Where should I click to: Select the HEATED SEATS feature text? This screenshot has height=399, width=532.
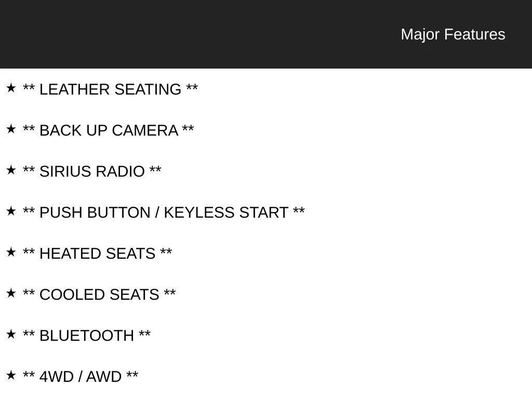[97, 254]
